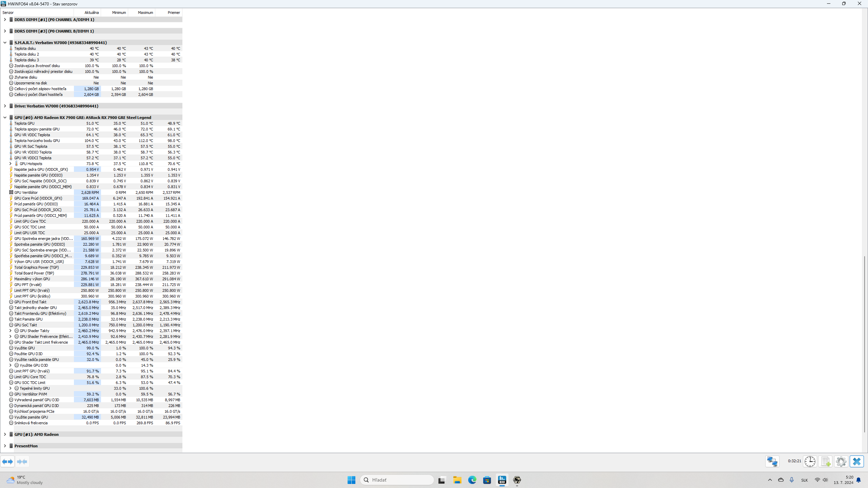868x488 pixels.
Task: Select the Total Board Power (TBP) row
Action: click(34, 273)
